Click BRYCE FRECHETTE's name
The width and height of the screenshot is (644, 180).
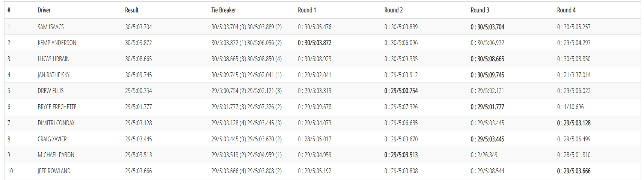(57, 107)
